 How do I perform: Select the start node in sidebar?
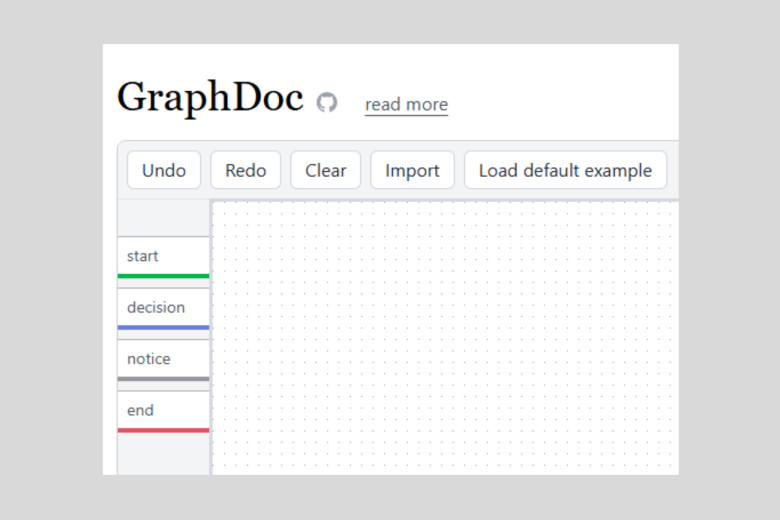164,257
